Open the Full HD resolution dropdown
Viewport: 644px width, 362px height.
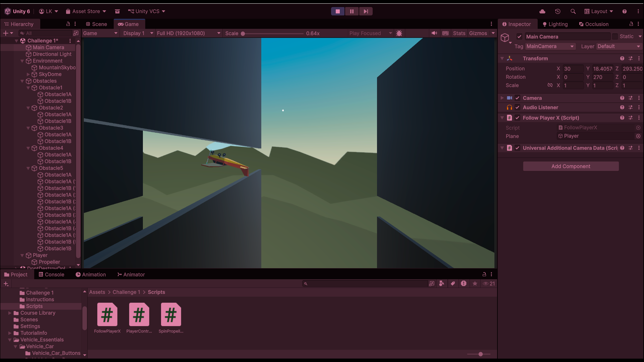[189, 33]
